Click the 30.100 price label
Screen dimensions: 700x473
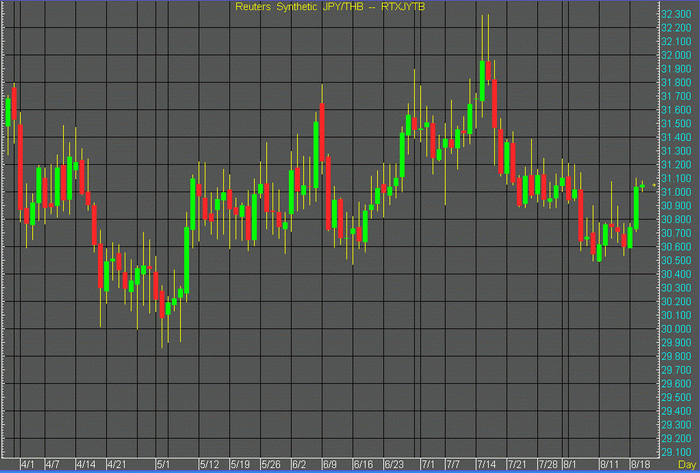676,315
